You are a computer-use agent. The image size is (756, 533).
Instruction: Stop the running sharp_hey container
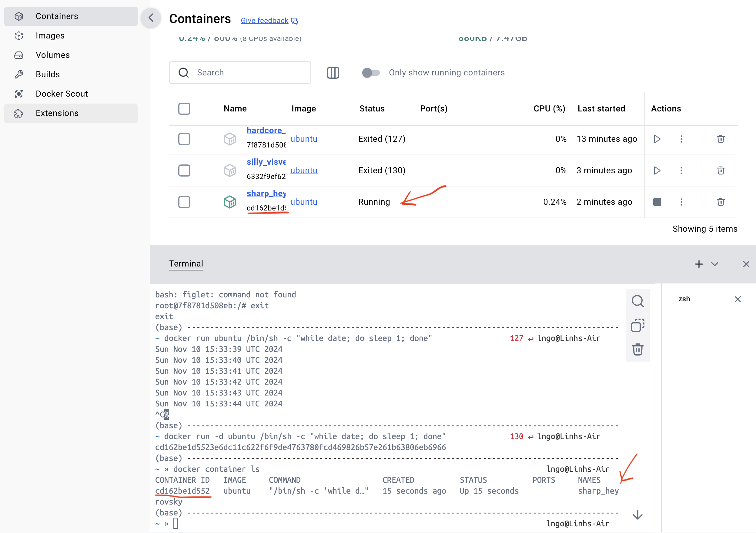tap(657, 202)
